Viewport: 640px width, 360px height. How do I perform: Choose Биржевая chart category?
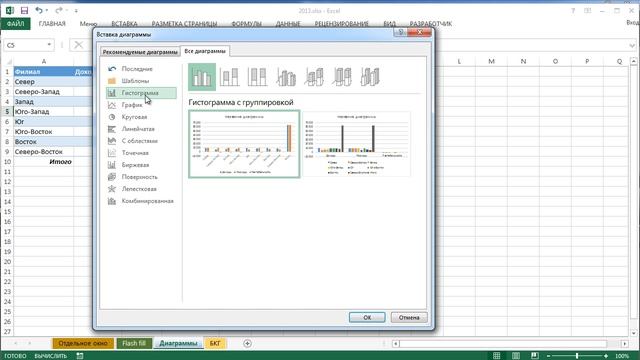(141, 165)
